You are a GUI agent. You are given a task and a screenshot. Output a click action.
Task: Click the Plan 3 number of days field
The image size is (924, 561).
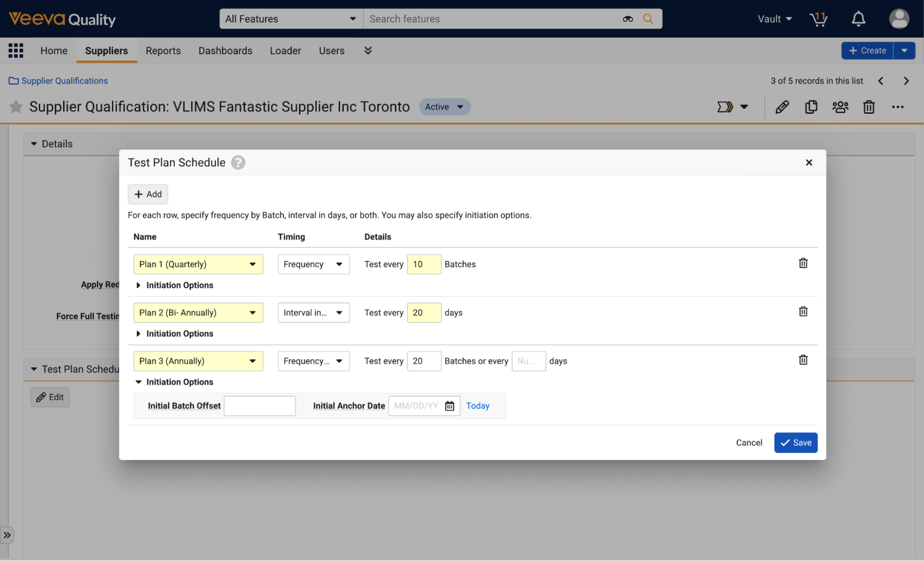pos(529,361)
